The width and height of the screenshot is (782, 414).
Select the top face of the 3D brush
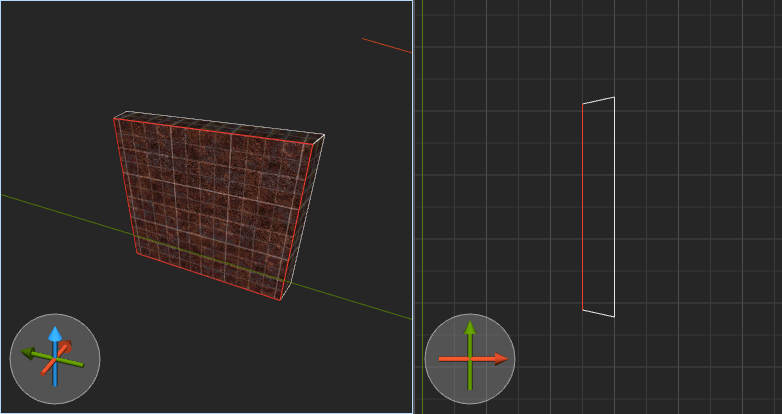click(x=220, y=124)
